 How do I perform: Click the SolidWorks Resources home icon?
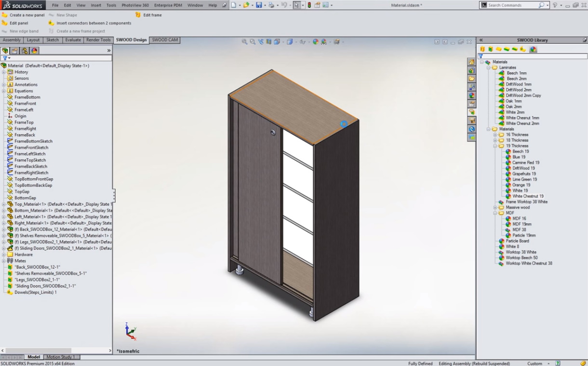point(472,62)
